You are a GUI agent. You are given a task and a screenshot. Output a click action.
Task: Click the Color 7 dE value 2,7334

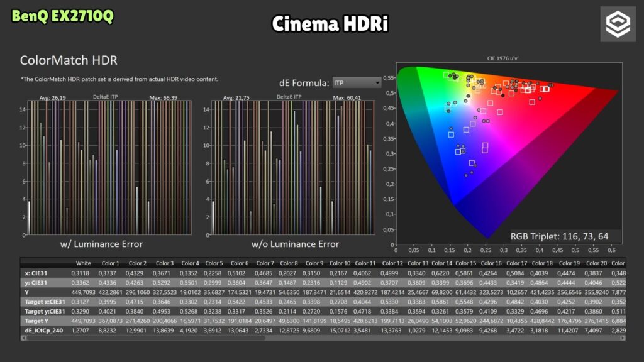point(264,331)
